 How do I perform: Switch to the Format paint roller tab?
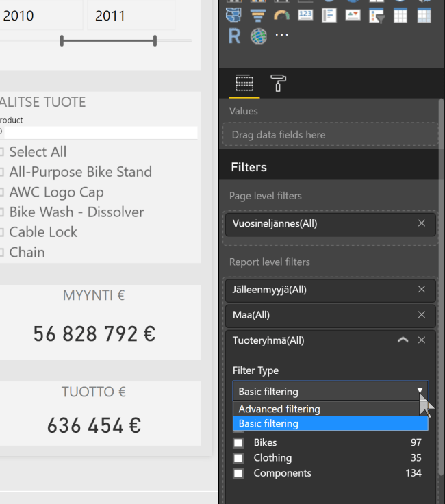pyautogui.click(x=279, y=84)
